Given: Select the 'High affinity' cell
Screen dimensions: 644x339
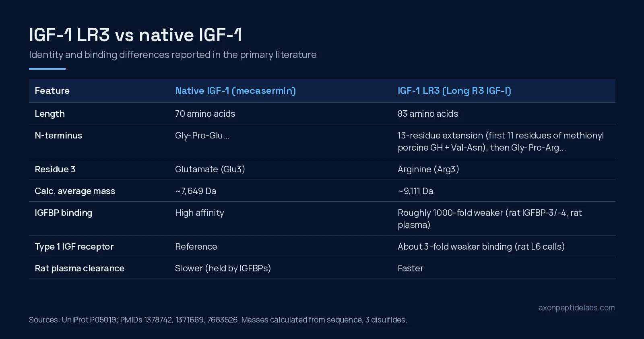Looking at the screenshot, I should click(200, 213).
